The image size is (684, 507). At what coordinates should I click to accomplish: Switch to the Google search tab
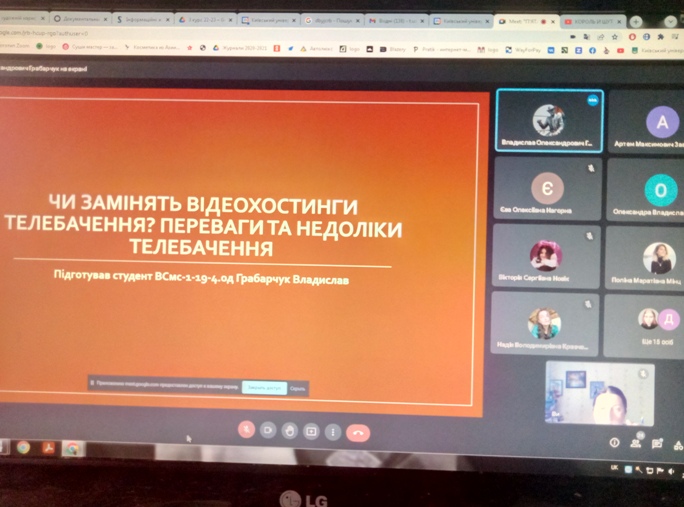332,21
